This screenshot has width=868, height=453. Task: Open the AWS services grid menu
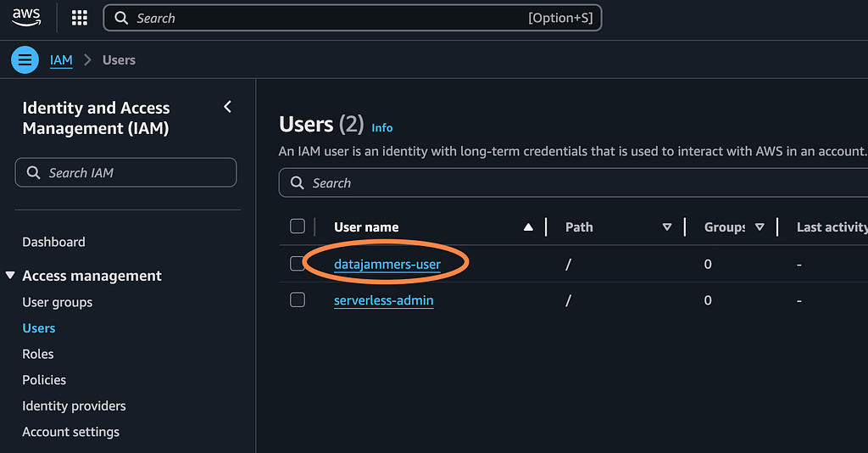pyautogui.click(x=80, y=18)
